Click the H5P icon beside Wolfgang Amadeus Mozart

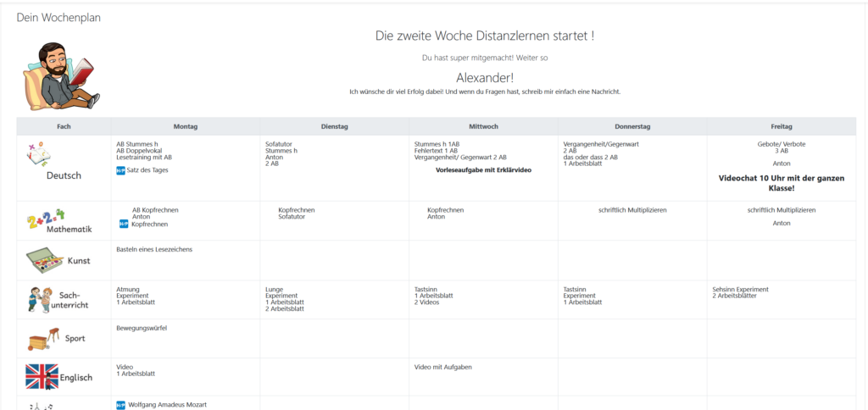(x=120, y=405)
